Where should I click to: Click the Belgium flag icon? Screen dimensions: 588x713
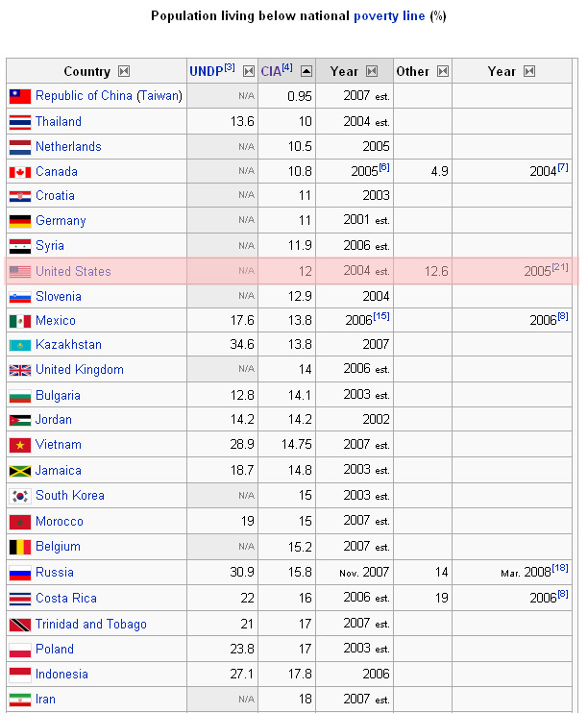[x=20, y=547]
